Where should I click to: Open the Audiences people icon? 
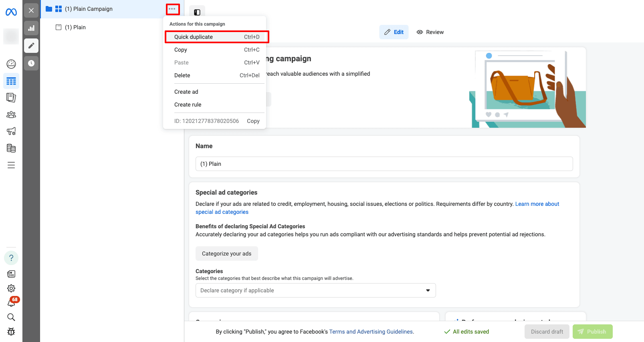11,115
